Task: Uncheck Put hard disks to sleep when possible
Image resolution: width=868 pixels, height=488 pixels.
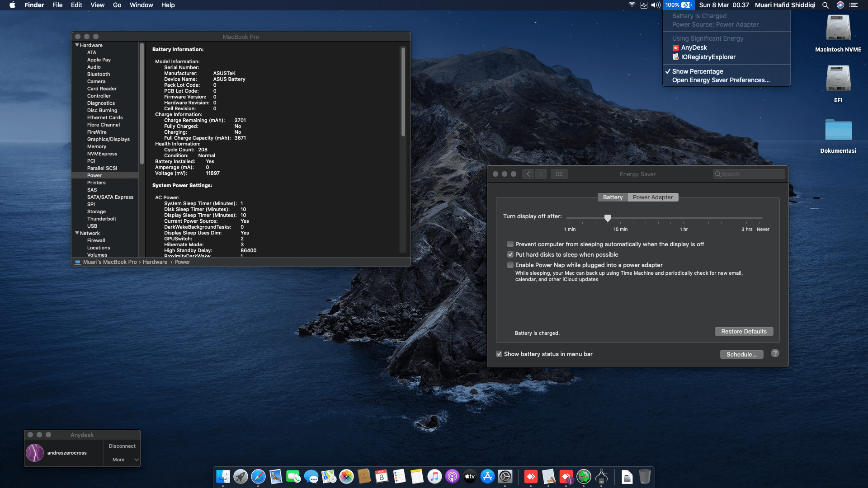Action: coord(510,254)
